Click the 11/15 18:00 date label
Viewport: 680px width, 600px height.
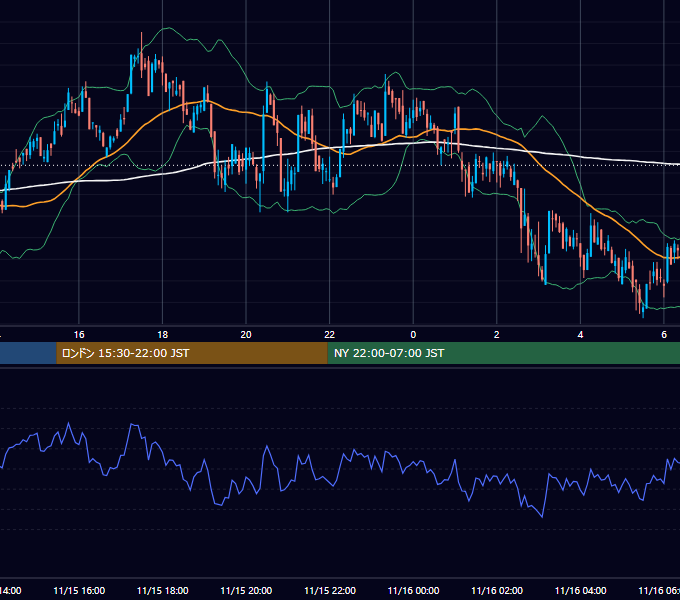(x=163, y=590)
